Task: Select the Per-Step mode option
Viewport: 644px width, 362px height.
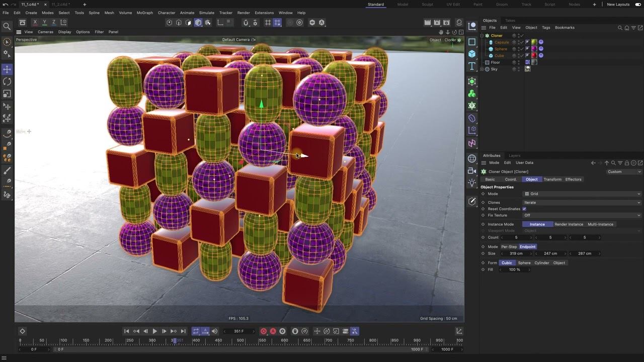Action: pyautogui.click(x=509, y=247)
